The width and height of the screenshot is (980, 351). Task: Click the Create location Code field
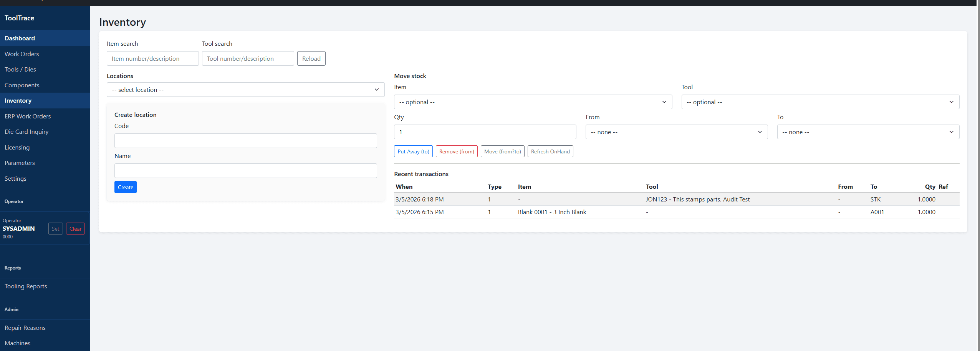pos(245,141)
